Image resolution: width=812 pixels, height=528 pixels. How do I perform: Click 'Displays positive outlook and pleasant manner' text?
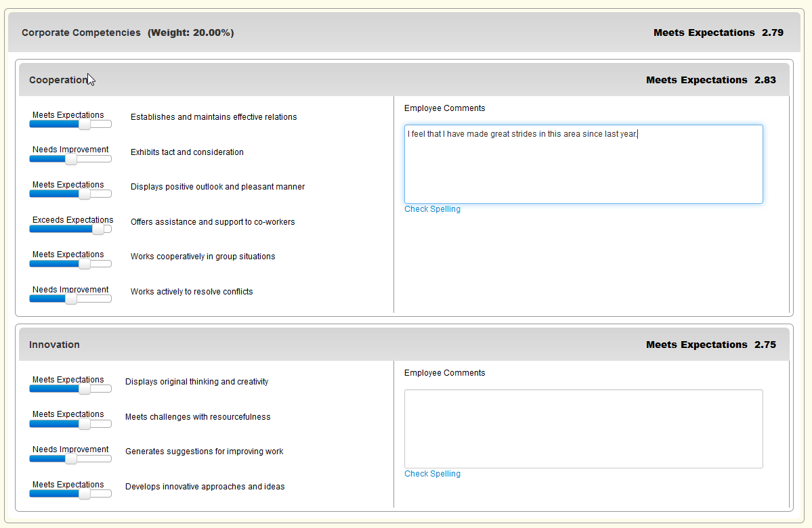coord(217,187)
